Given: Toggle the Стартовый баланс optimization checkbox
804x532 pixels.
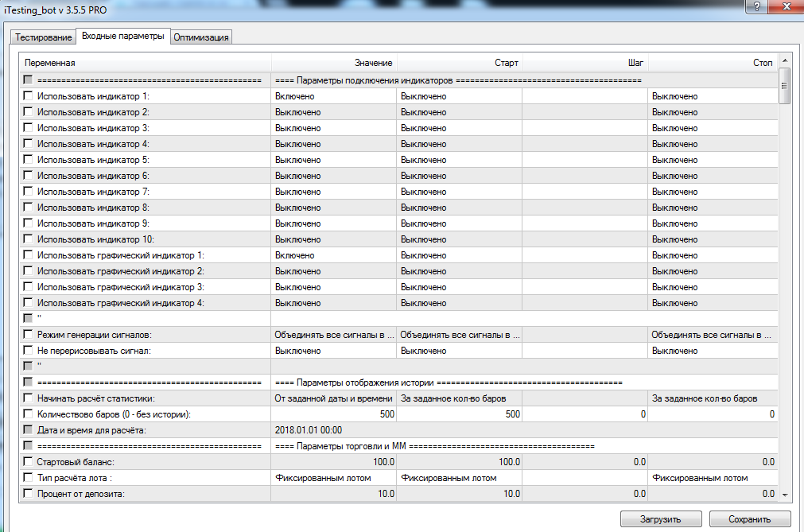Looking at the screenshot, I should click(x=29, y=462).
